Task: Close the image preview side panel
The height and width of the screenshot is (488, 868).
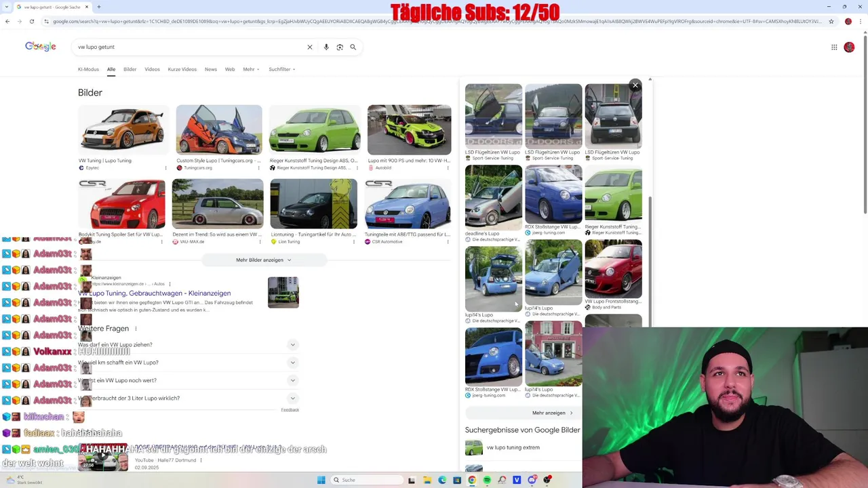Action: [x=635, y=85]
